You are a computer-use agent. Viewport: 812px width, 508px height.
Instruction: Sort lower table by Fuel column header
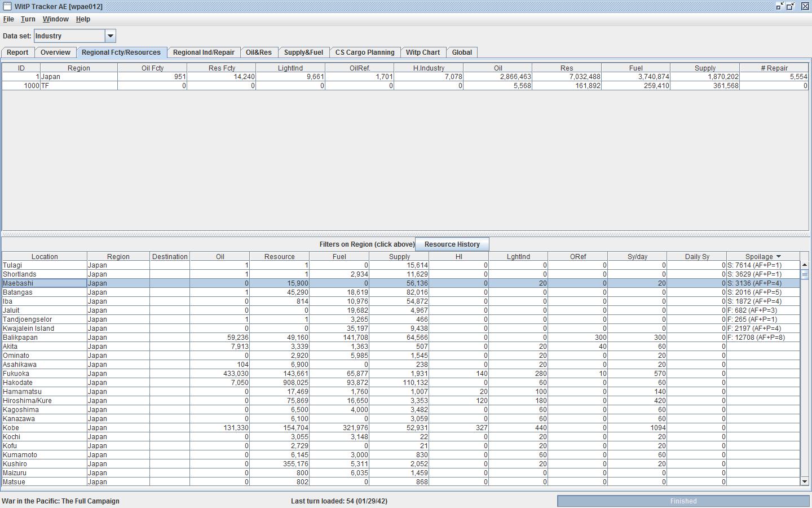[x=339, y=256]
